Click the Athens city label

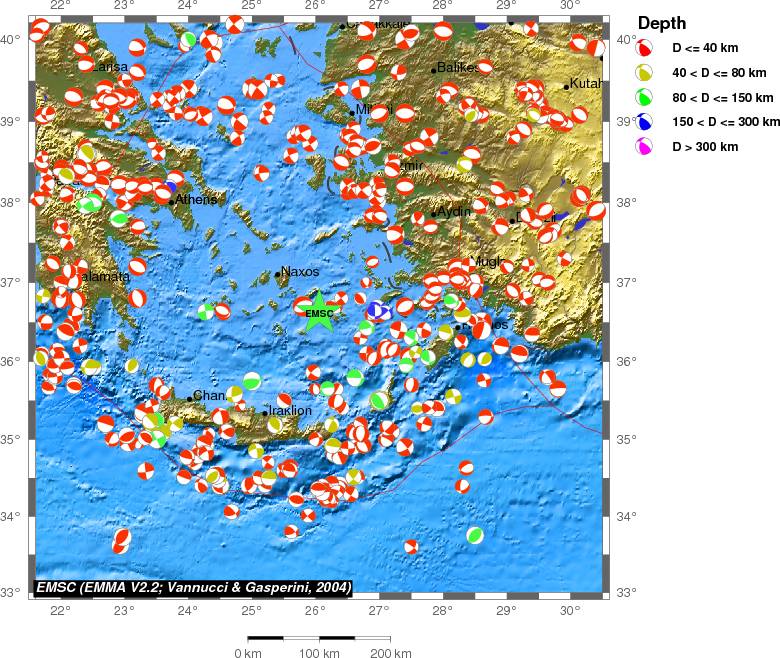tap(196, 200)
